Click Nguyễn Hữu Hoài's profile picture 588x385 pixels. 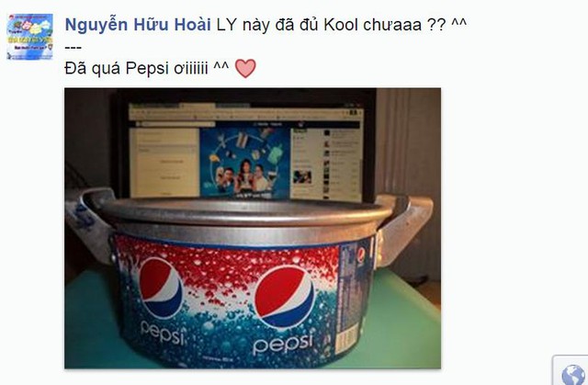pos(29,37)
